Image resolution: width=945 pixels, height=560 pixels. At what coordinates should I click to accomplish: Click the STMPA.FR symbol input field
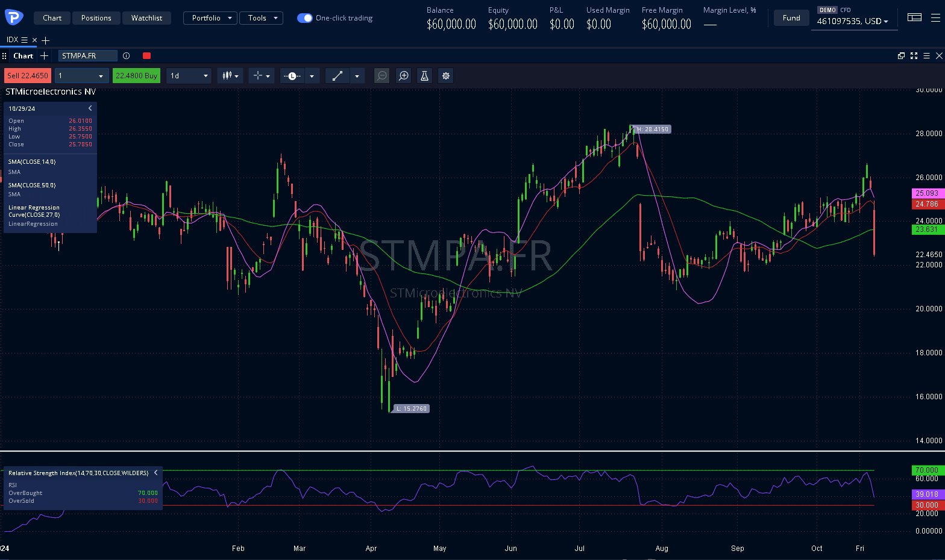click(87, 56)
